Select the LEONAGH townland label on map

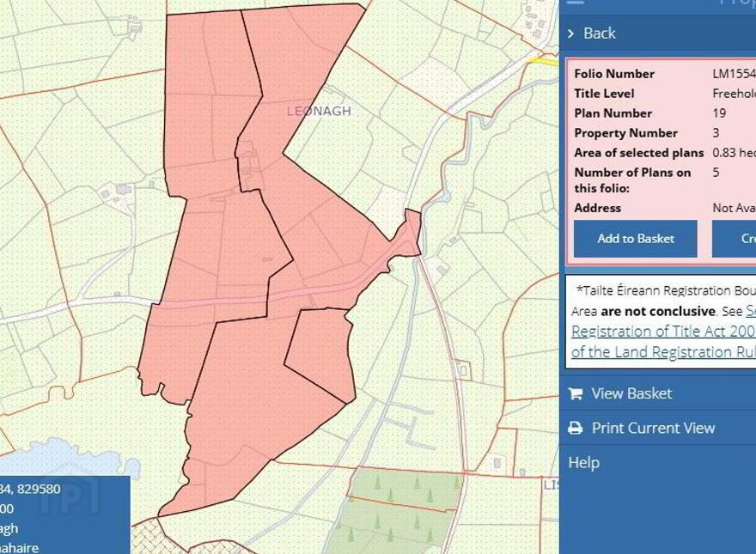coord(320,111)
